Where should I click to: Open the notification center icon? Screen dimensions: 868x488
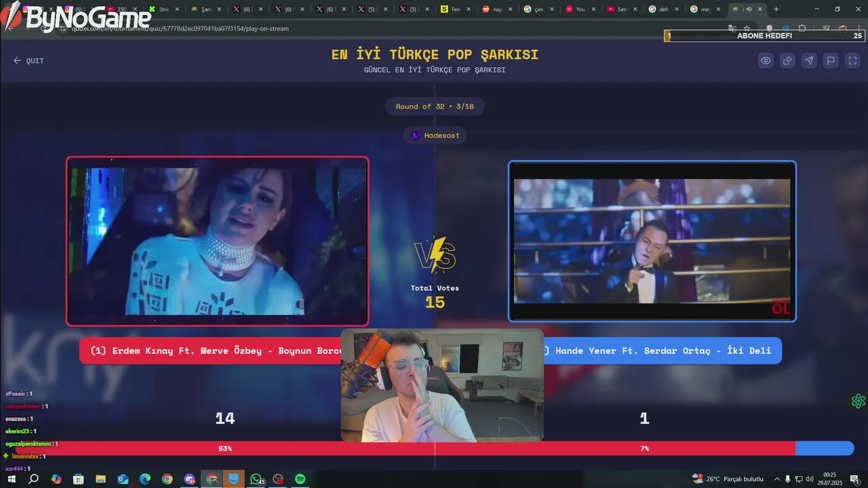click(854, 479)
